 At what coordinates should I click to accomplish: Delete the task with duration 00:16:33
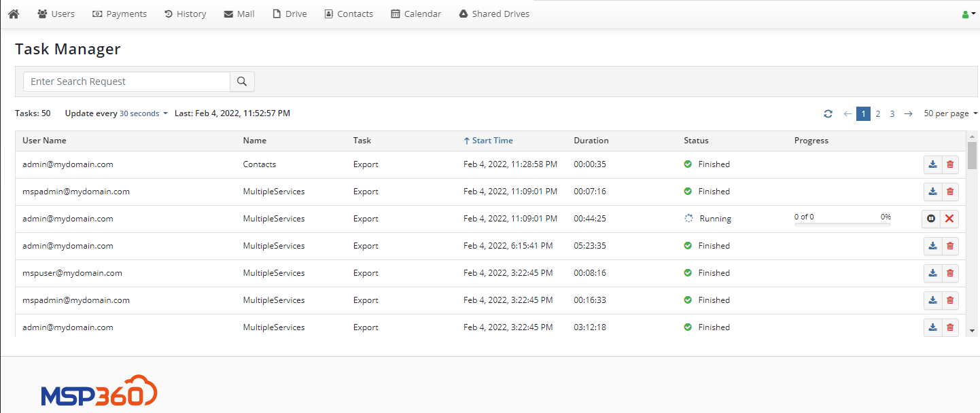pyautogui.click(x=950, y=300)
